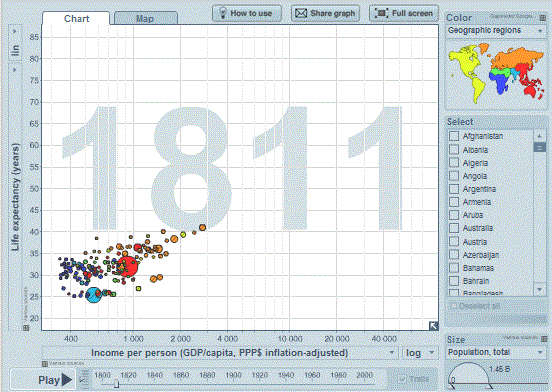
Task: Check the Bahrain checkbox
Action: point(454,281)
